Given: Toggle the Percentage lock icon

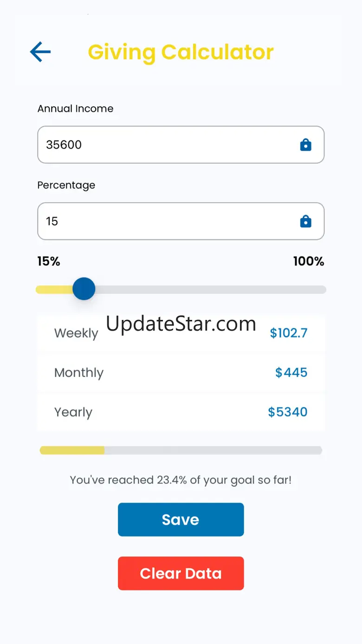Looking at the screenshot, I should coord(305,221).
